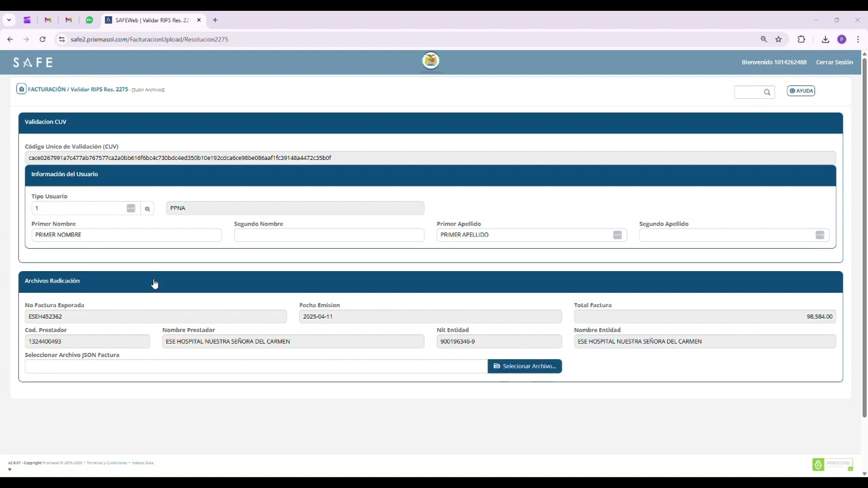Viewport: 868px width, 488px height.
Task: Click the Archivos Radicación panel header
Action: click(x=431, y=281)
